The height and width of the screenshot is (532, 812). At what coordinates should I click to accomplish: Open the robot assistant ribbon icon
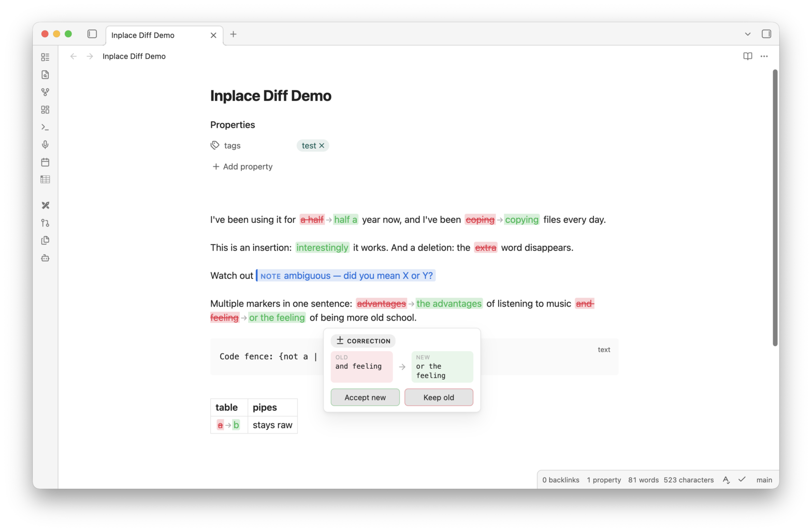click(45, 258)
